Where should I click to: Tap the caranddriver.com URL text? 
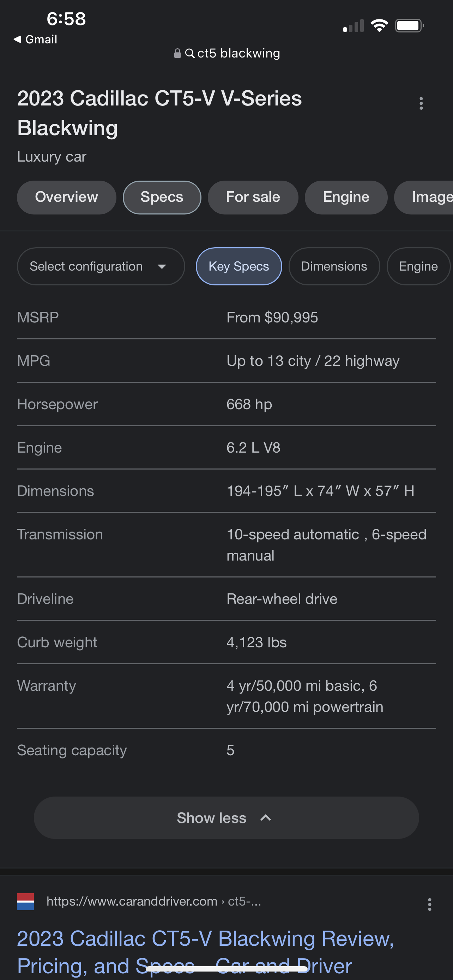tap(132, 901)
